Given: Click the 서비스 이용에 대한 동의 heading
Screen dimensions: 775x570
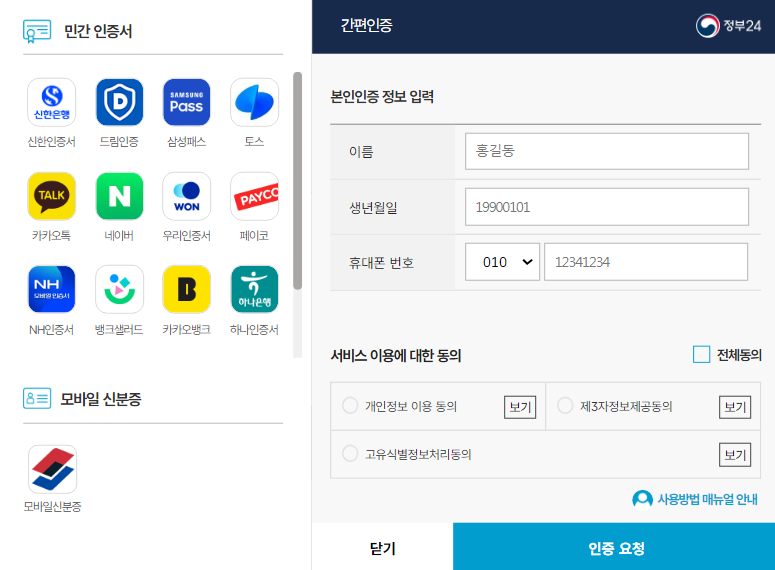Looking at the screenshot, I should (x=396, y=355).
